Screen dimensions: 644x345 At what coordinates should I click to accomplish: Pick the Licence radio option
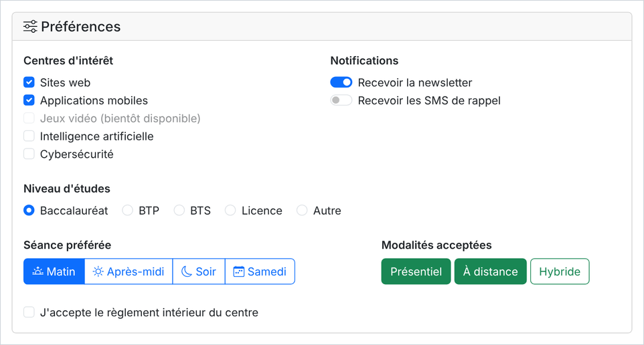coord(230,211)
